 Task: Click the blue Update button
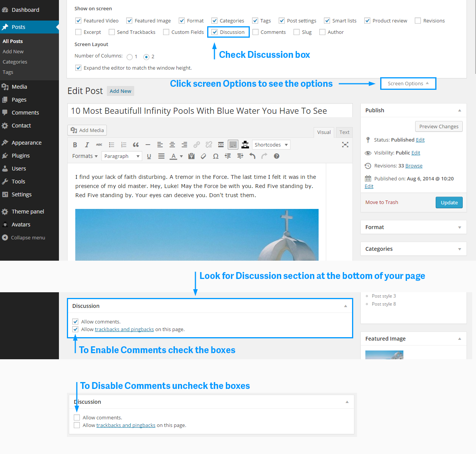(x=449, y=202)
